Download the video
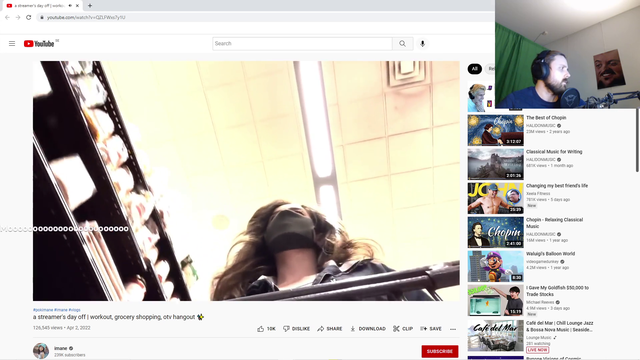Viewport: 640px width, 360px height. (368, 329)
